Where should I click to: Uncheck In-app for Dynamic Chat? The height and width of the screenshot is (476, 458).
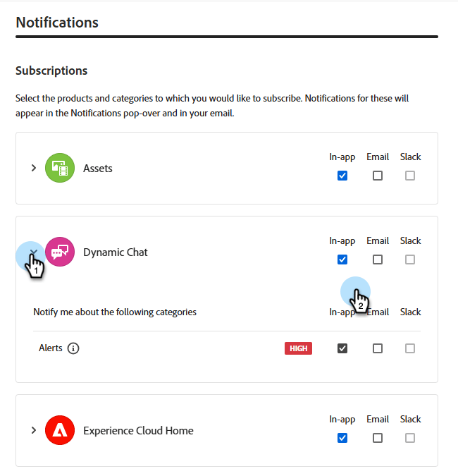342,260
